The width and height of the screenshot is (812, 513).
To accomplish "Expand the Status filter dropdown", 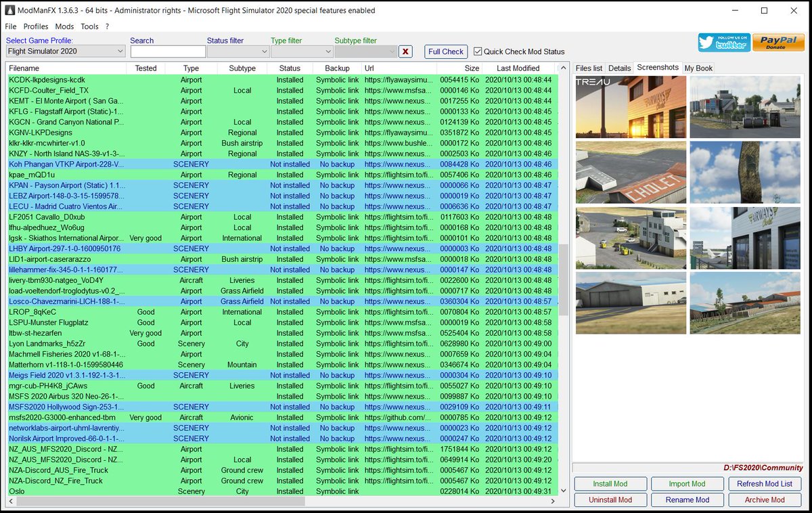I will coord(238,51).
